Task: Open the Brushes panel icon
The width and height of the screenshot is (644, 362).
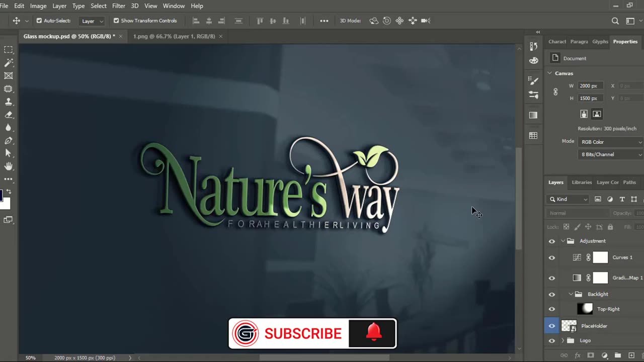Action: point(534,95)
